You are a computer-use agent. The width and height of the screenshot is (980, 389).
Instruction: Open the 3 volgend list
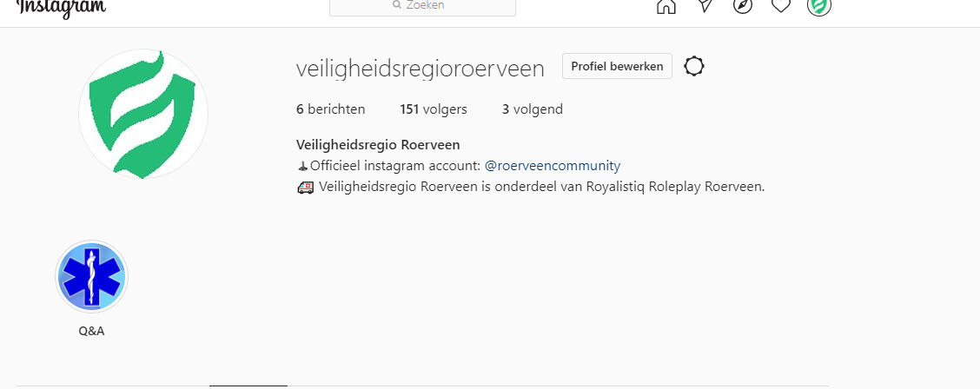click(x=532, y=109)
